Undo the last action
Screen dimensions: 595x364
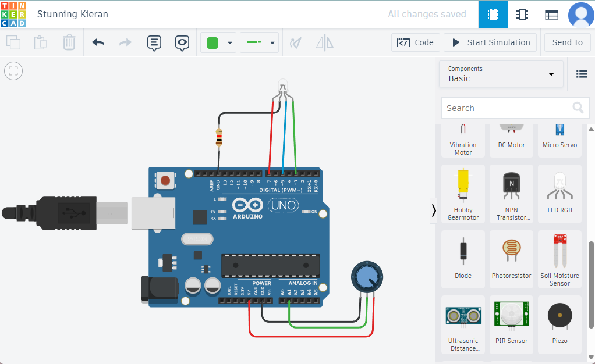(98, 42)
